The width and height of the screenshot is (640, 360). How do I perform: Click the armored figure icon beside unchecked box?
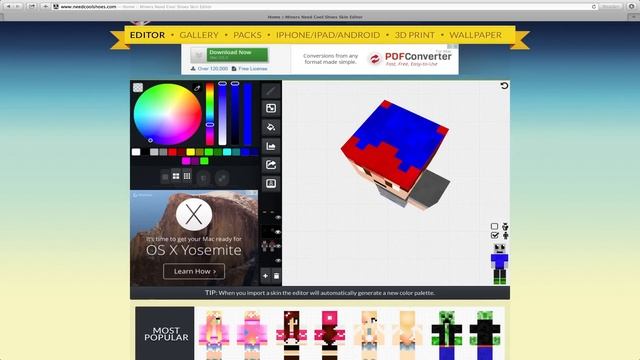click(x=505, y=227)
